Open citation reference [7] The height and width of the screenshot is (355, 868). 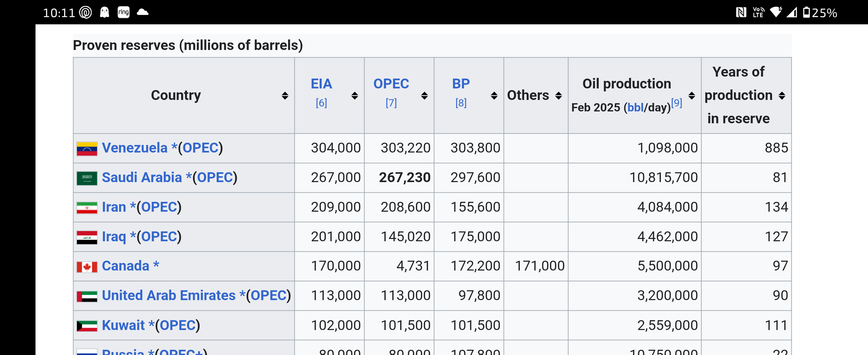tap(391, 103)
